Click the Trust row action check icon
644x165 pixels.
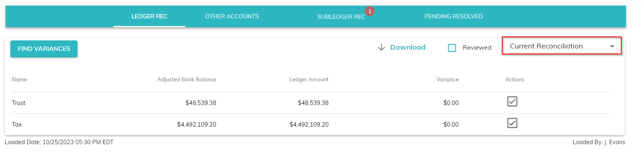512,101
